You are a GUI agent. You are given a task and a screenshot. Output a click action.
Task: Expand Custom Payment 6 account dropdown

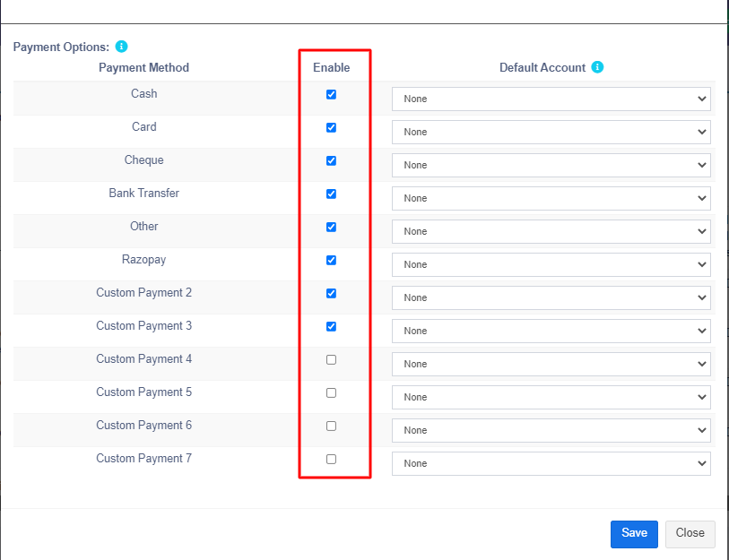click(551, 430)
